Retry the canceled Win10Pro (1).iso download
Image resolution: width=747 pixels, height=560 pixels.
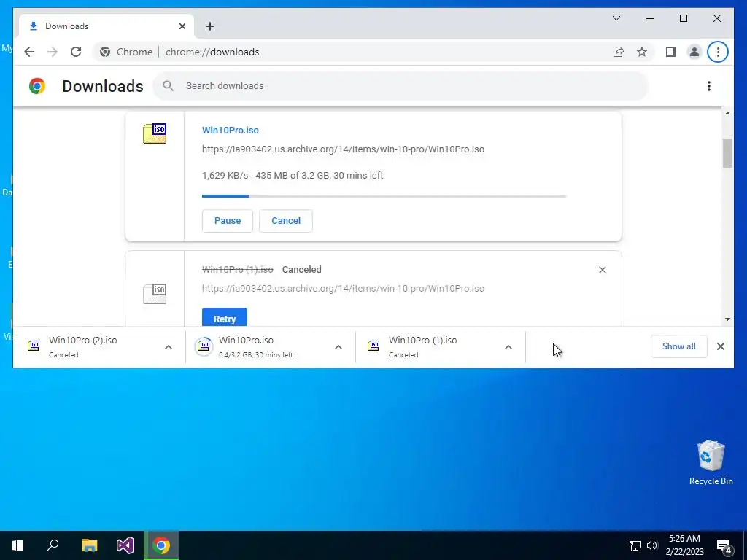225,318
